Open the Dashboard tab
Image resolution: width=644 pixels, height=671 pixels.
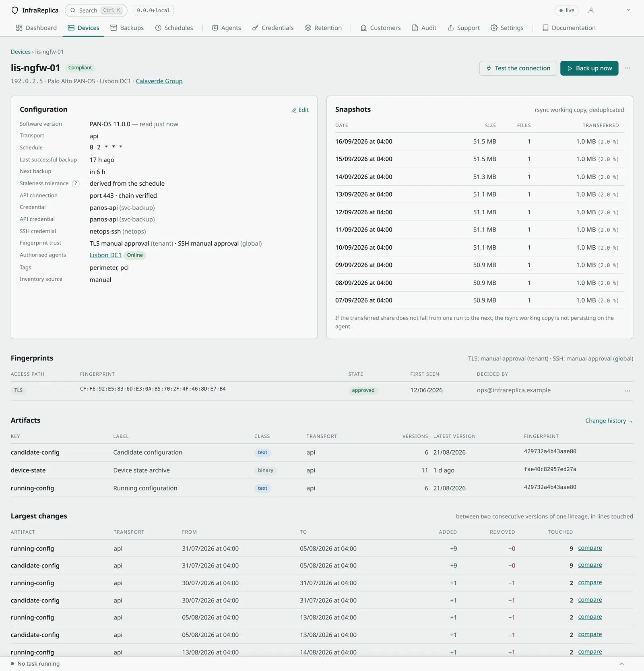point(36,28)
